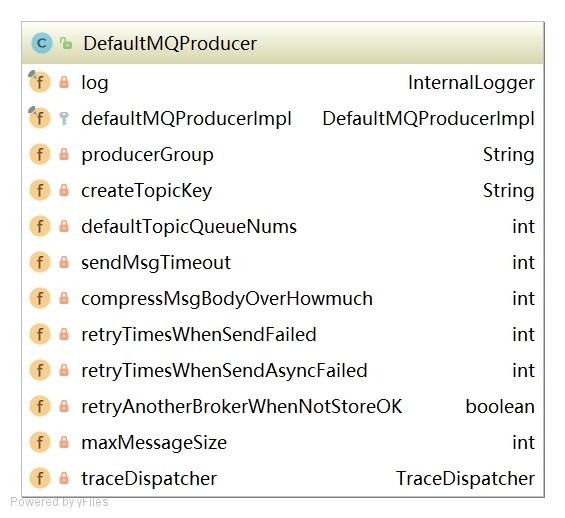The image size is (565, 518).
Task: Click the private lock icon beside log
Action: tap(64, 82)
